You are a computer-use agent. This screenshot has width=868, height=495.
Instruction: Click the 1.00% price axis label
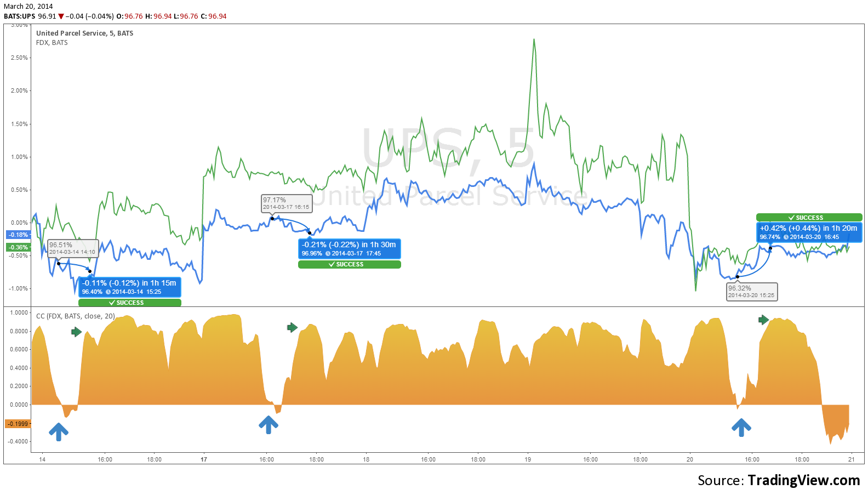(19, 157)
